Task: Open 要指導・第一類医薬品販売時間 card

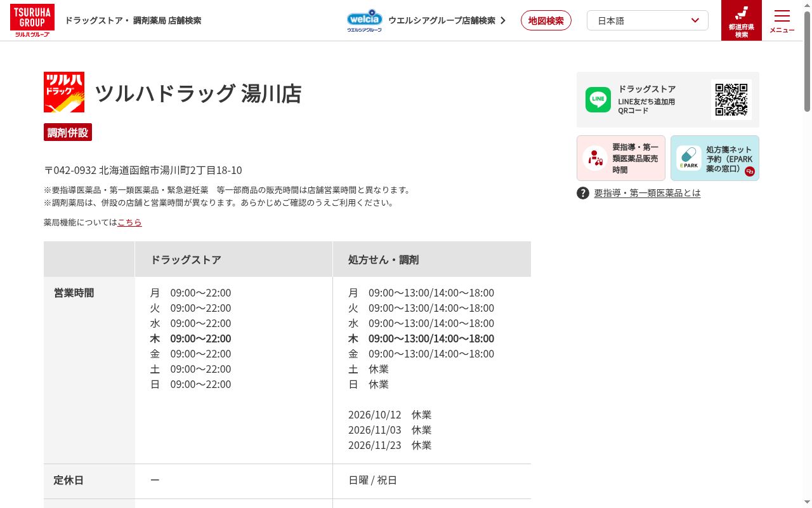Action: tap(621, 158)
